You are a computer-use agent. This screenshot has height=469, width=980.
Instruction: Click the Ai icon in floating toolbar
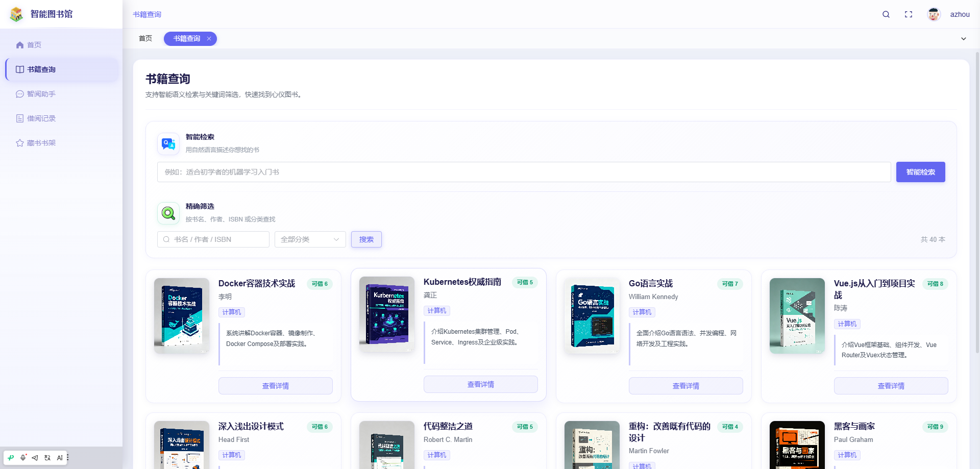(60, 458)
